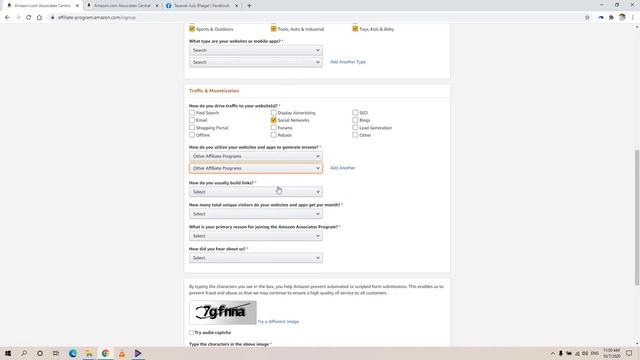Switch to Chrome in the taskbar
640x360 pixels.
(105, 353)
